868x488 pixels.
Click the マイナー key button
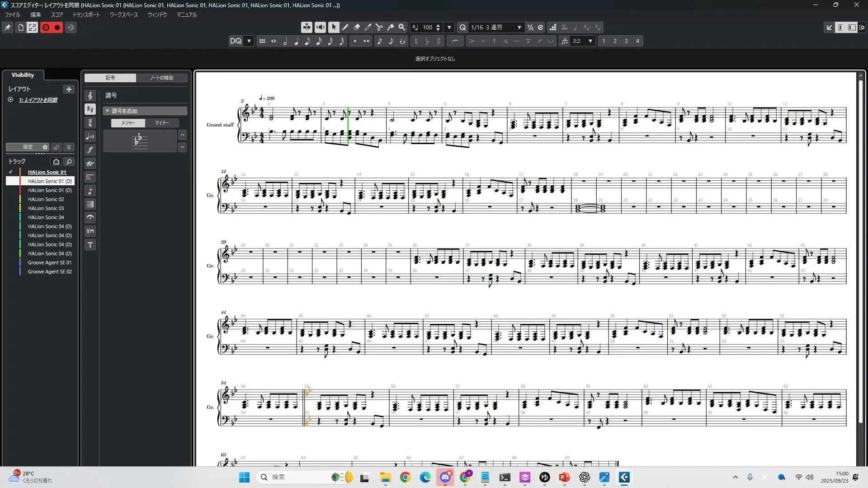pyautogui.click(x=162, y=123)
